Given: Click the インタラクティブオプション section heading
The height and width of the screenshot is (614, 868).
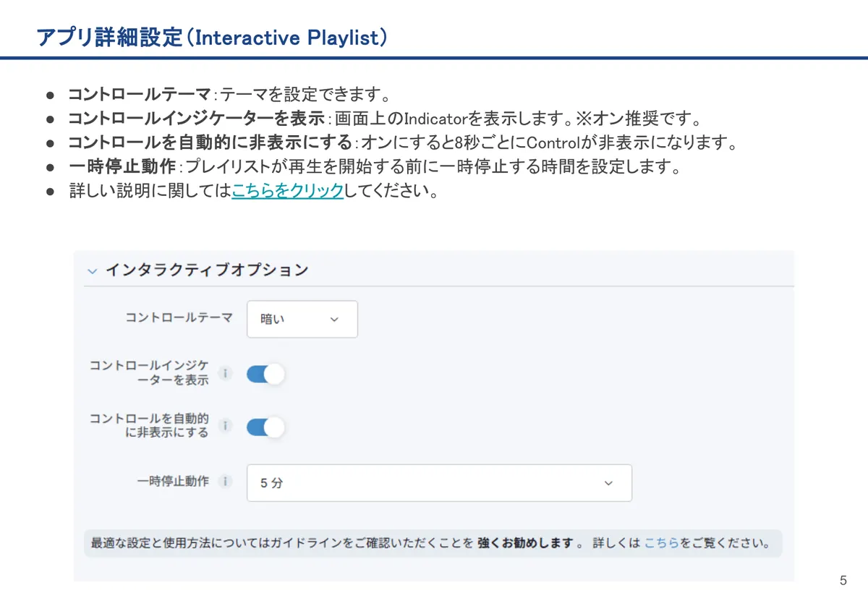Looking at the screenshot, I should (x=207, y=270).
